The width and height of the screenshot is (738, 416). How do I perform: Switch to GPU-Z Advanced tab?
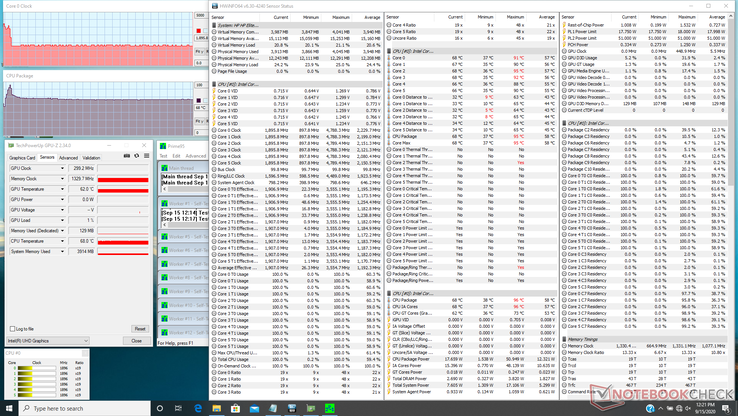tap(68, 158)
